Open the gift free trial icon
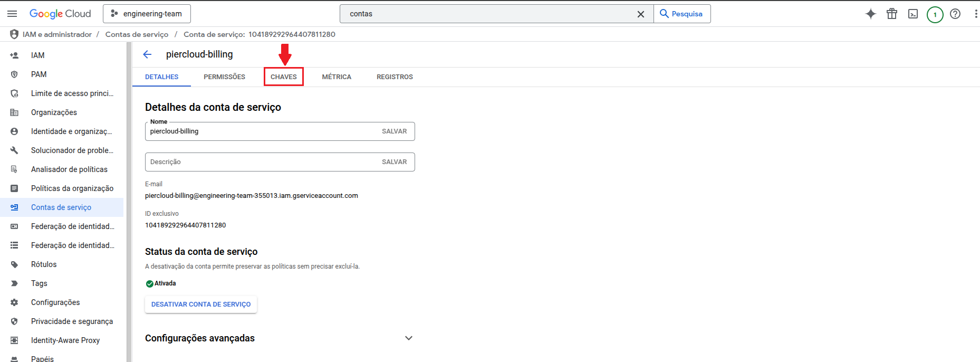This screenshot has width=980, height=362. [892, 14]
